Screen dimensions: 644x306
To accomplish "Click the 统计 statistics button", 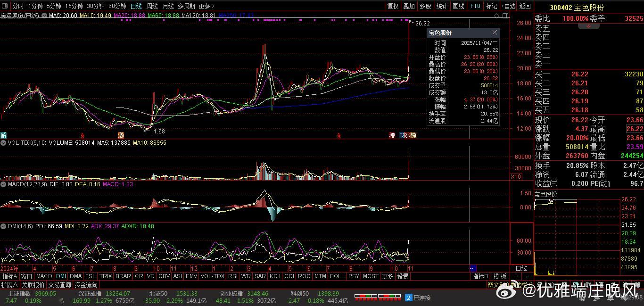I will (442, 6).
